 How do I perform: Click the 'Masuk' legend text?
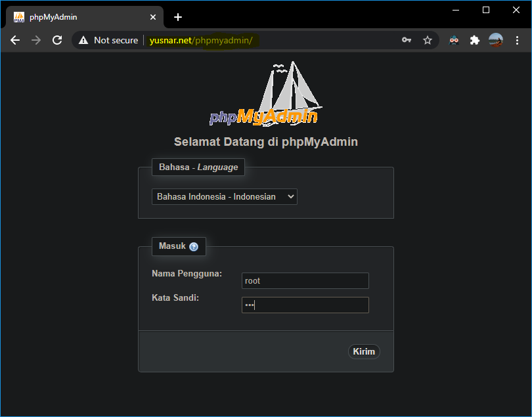[172, 246]
